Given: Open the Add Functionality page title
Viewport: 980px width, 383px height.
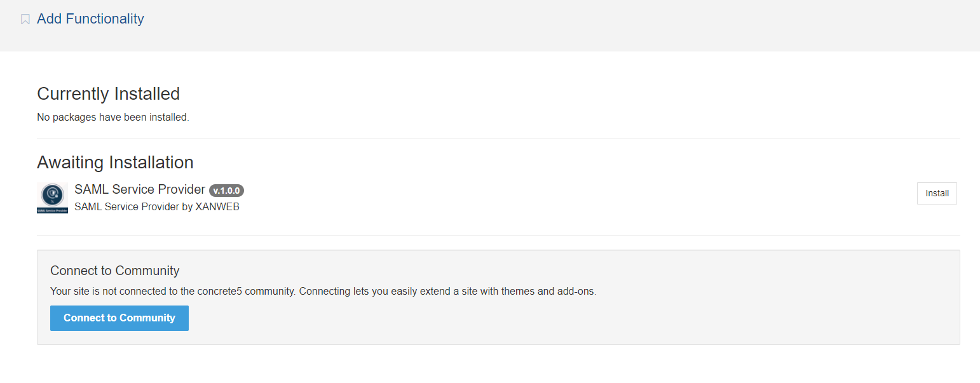Looking at the screenshot, I should click(x=90, y=19).
